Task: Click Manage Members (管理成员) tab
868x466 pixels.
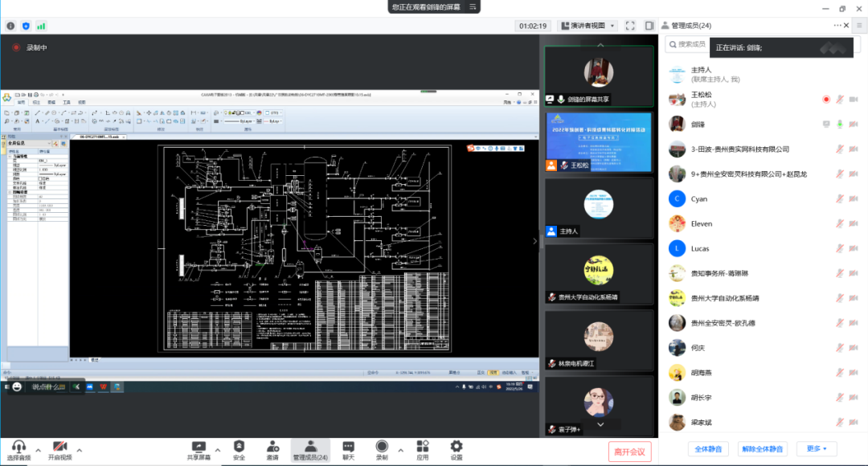Action: point(309,450)
